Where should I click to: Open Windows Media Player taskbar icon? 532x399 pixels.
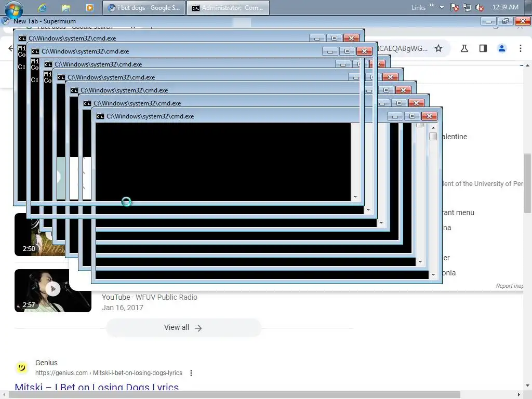click(x=89, y=7)
